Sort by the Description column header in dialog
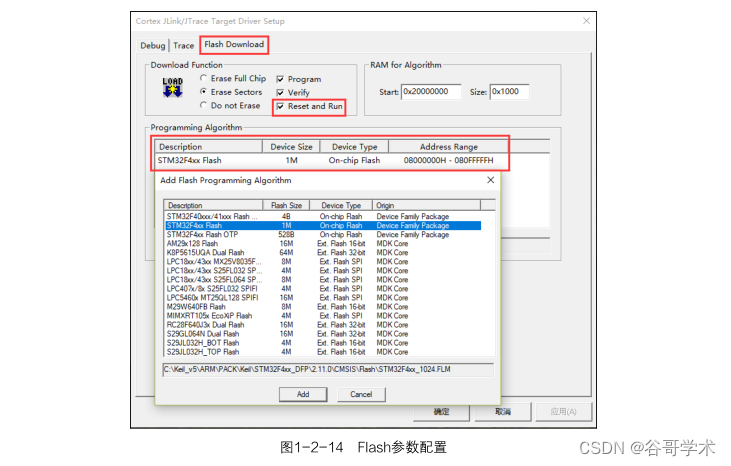Image resolution: width=731 pixels, height=466 pixels. 213,206
